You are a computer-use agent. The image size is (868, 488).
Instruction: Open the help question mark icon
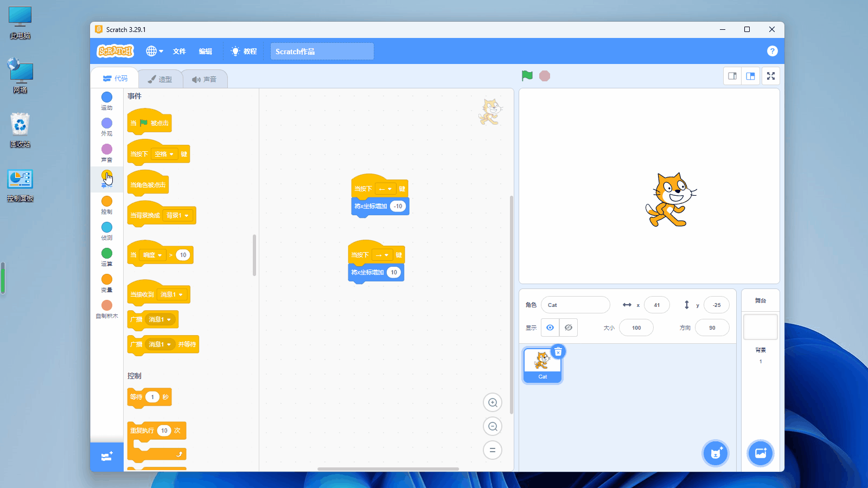[x=773, y=51]
